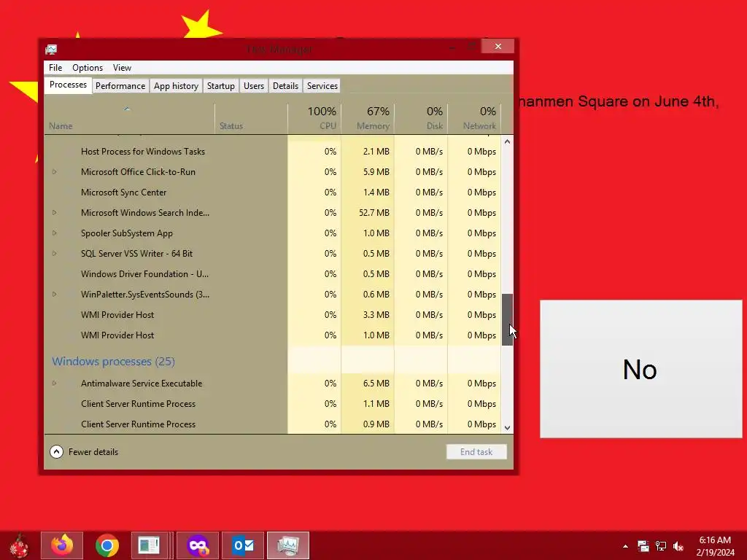747x560 pixels.
Task: Sort processes by CPU column
Action: (x=314, y=119)
